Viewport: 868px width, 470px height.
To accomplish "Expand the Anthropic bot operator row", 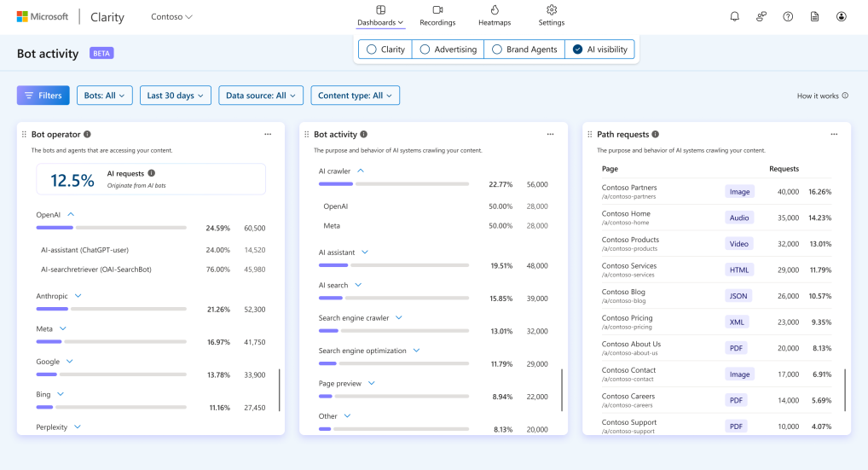I will 78,296.
